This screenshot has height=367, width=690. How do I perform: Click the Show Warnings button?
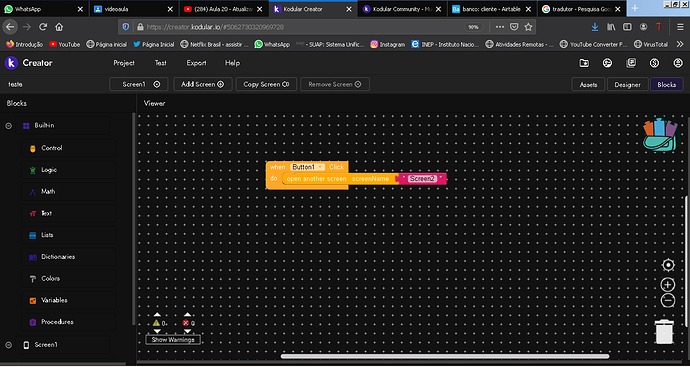(173, 340)
